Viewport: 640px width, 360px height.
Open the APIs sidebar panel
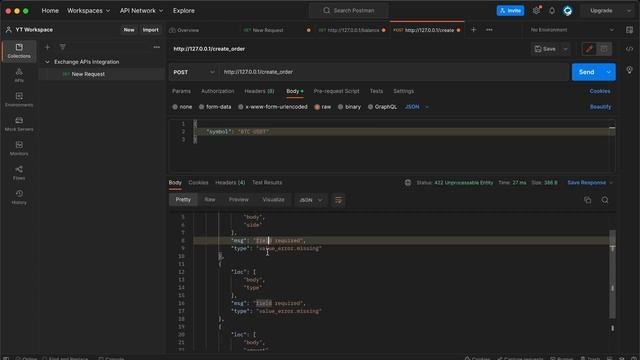tap(19, 75)
